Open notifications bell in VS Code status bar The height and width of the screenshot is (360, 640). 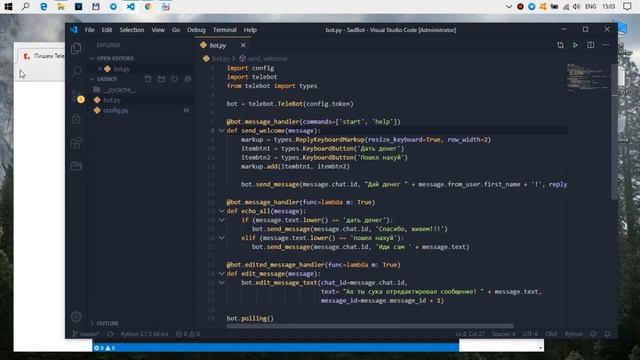click(607, 334)
